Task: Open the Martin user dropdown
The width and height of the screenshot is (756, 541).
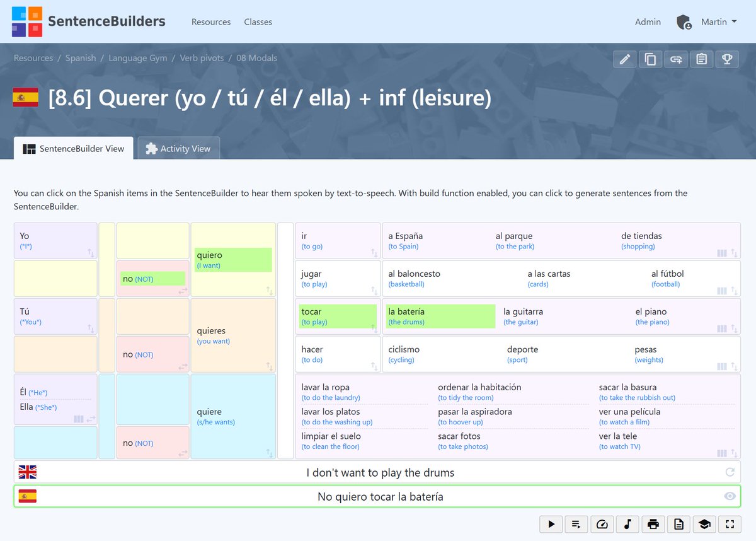Action: coord(719,21)
